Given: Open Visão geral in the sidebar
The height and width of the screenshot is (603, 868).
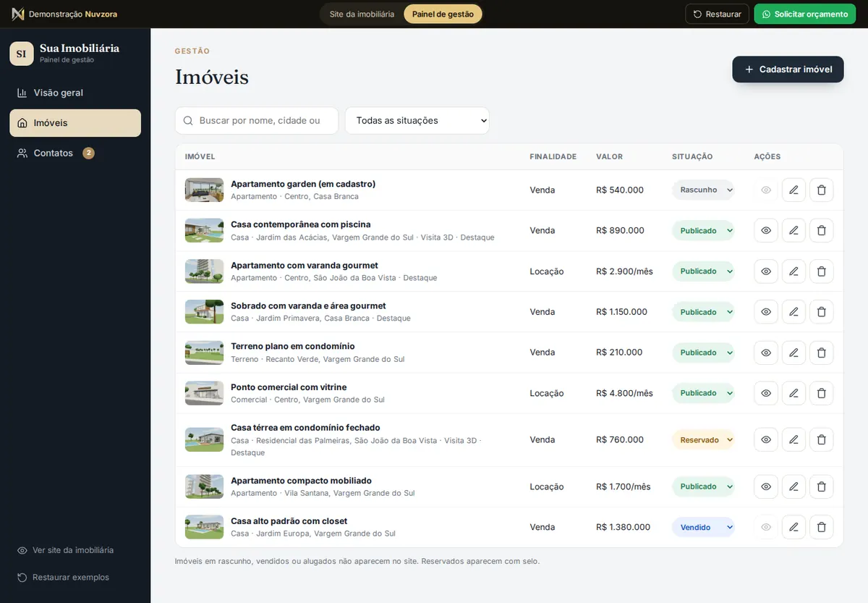Looking at the screenshot, I should [75, 93].
